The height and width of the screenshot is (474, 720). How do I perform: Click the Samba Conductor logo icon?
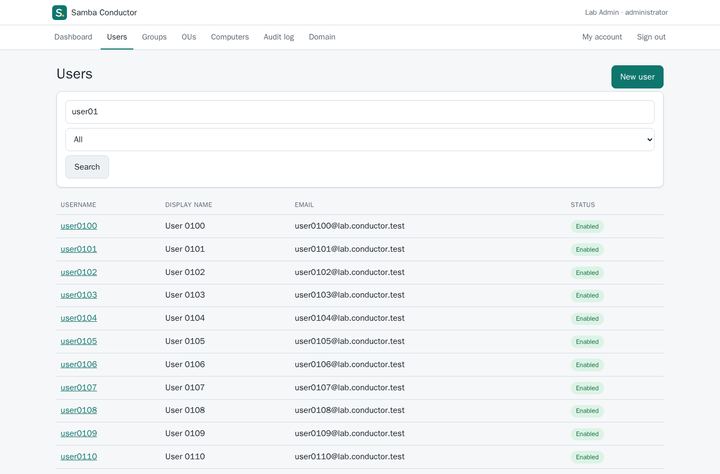(59, 12)
